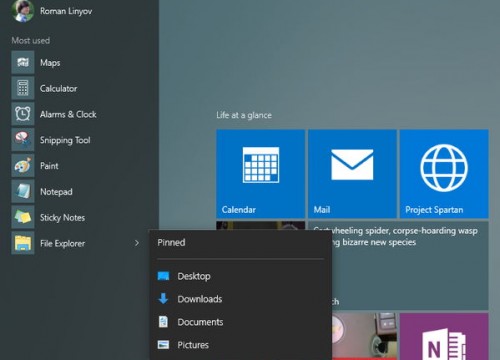Click the File Explorer label
The image size is (500, 360).
(x=62, y=244)
